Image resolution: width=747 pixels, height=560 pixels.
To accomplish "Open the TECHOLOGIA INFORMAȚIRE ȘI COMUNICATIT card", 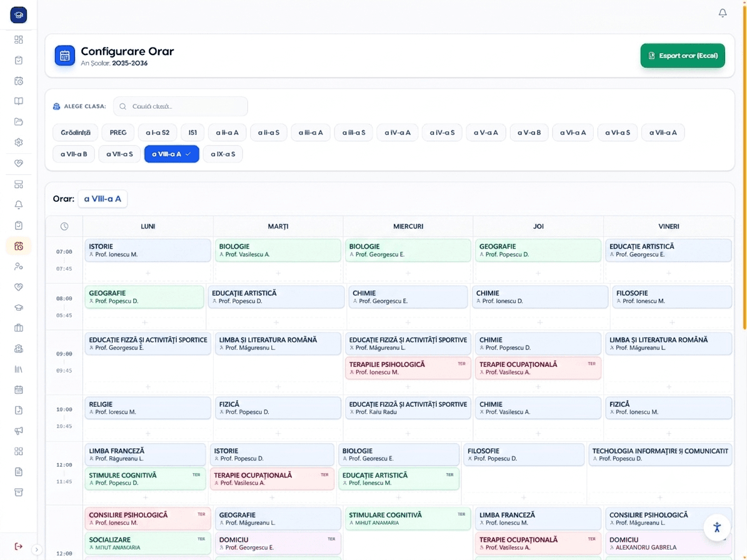I will [x=660, y=454].
